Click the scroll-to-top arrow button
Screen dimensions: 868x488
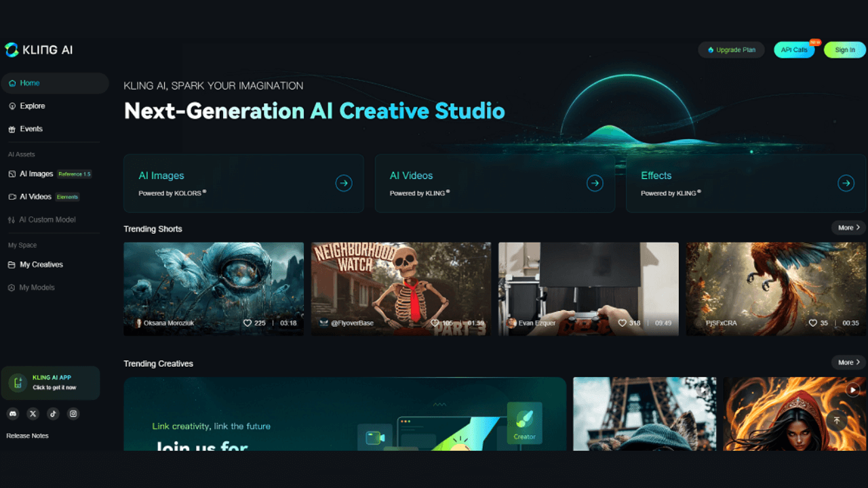point(837,420)
